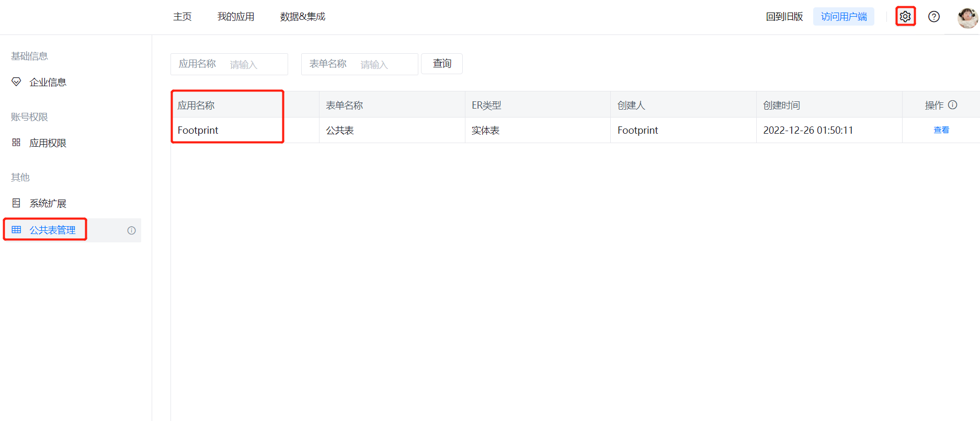Open the settings gear icon
980x421 pixels.
[905, 17]
